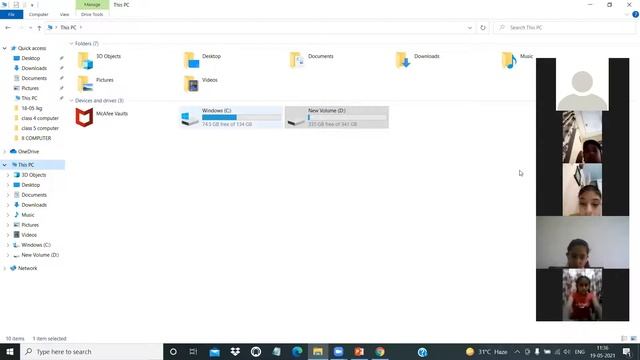
Task: Select Network in navigation pane
Action: [27, 268]
